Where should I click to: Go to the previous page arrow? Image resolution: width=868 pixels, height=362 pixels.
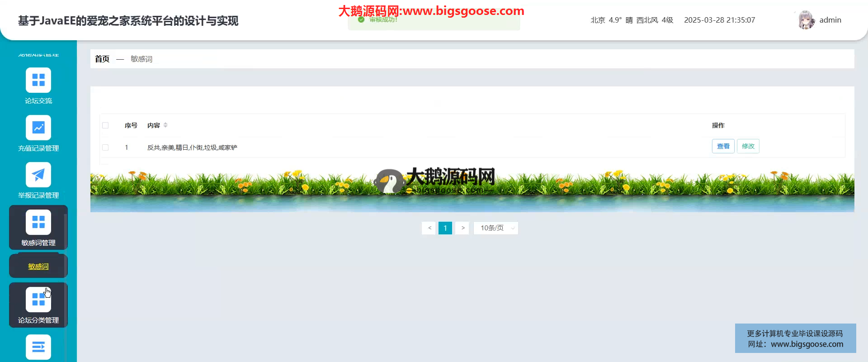point(429,228)
